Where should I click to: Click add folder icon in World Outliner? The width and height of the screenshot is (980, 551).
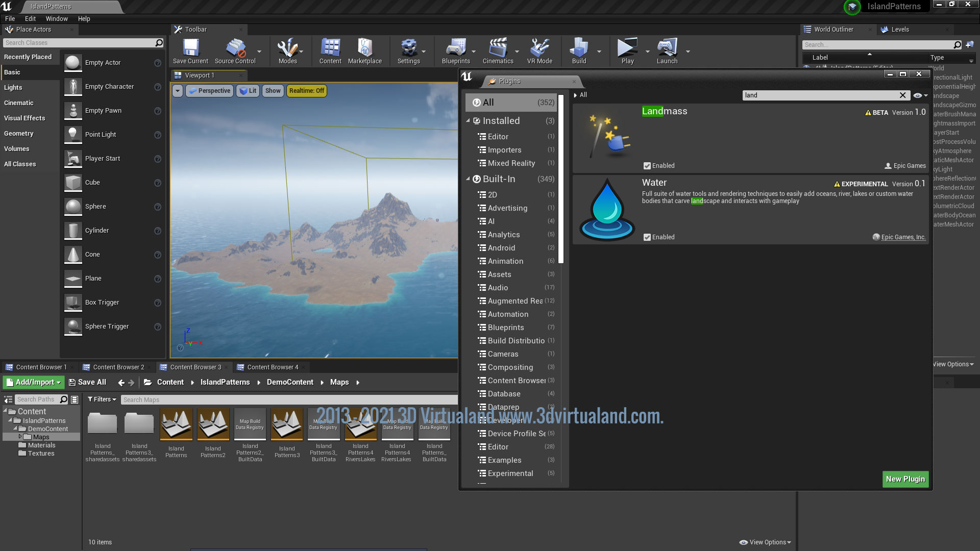coord(970,45)
